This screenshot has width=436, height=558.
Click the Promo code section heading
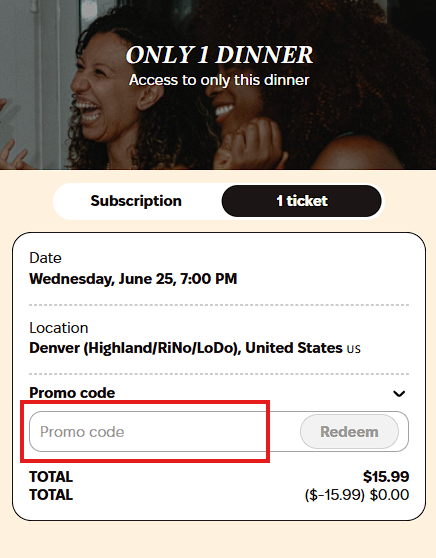pyautogui.click(x=72, y=393)
